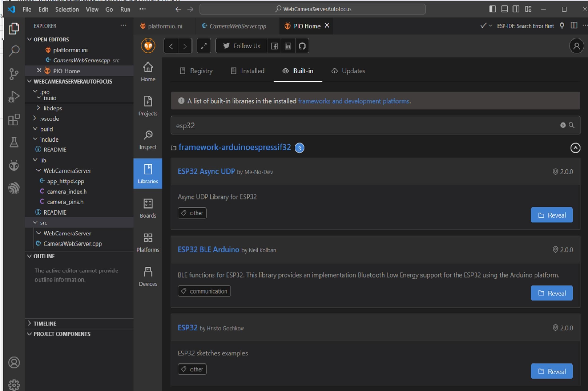The width and height of the screenshot is (588, 391).
Task: Open Customize Layout icon
Action: (528, 9)
